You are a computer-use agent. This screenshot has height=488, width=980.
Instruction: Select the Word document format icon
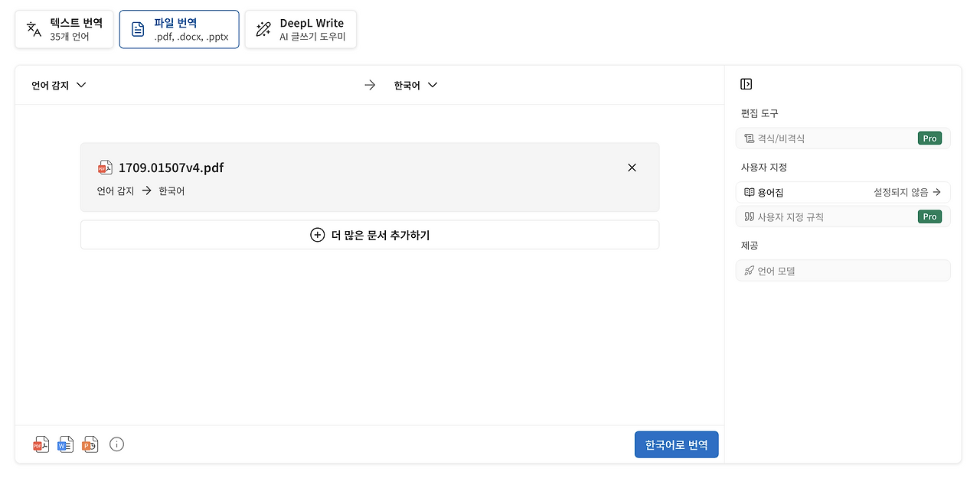65,444
